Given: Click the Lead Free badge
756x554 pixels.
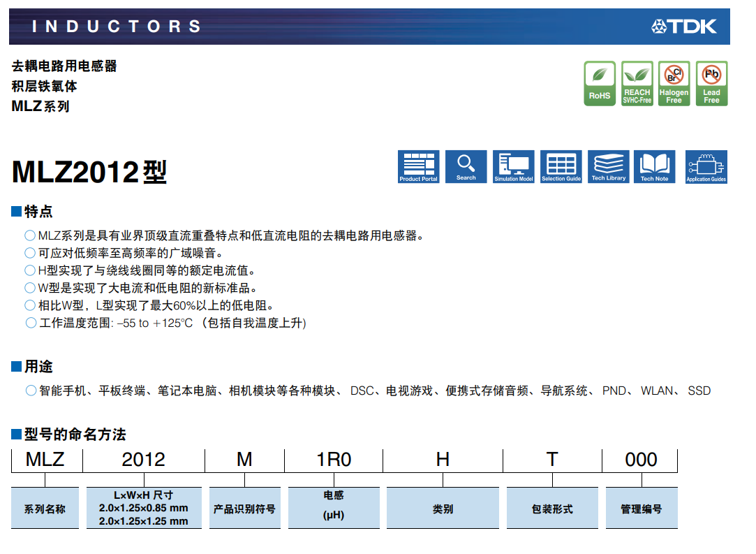Looking at the screenshot, I should click(711, 84).
